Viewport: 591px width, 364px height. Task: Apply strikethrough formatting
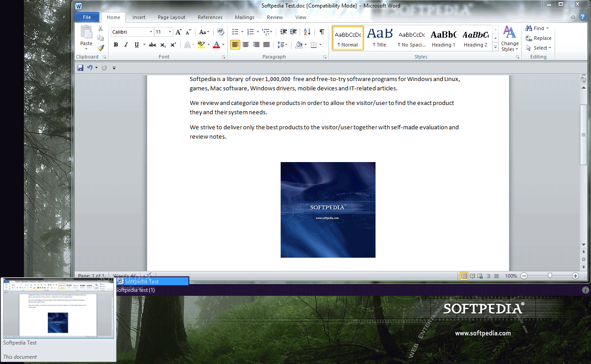(x=153, y=45)
